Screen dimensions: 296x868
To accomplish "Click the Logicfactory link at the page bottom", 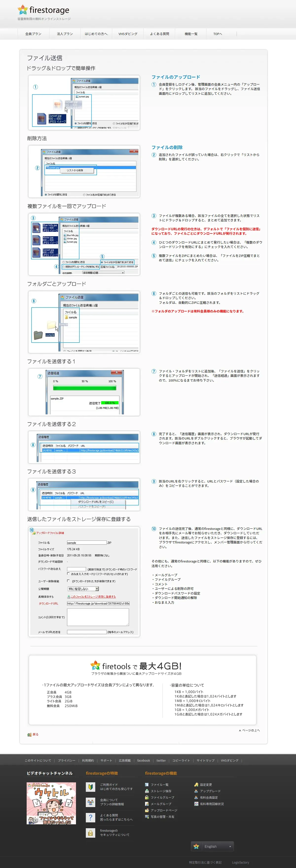I will click(240, 862).
